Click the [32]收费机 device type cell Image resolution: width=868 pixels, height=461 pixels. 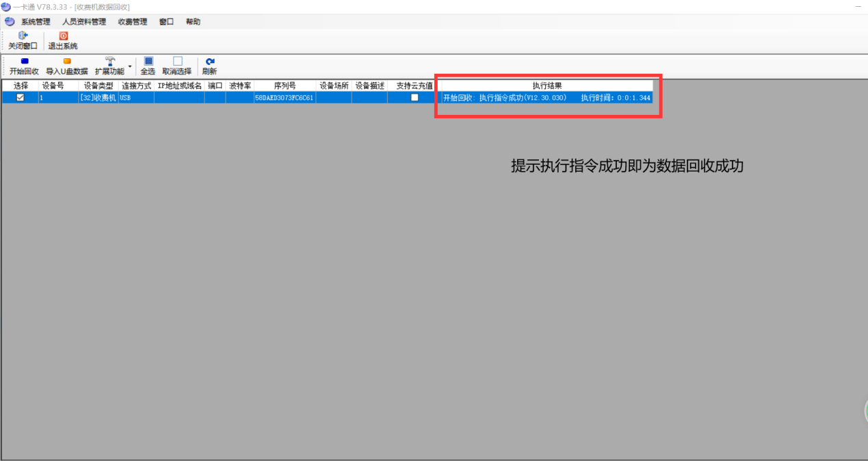98,98
